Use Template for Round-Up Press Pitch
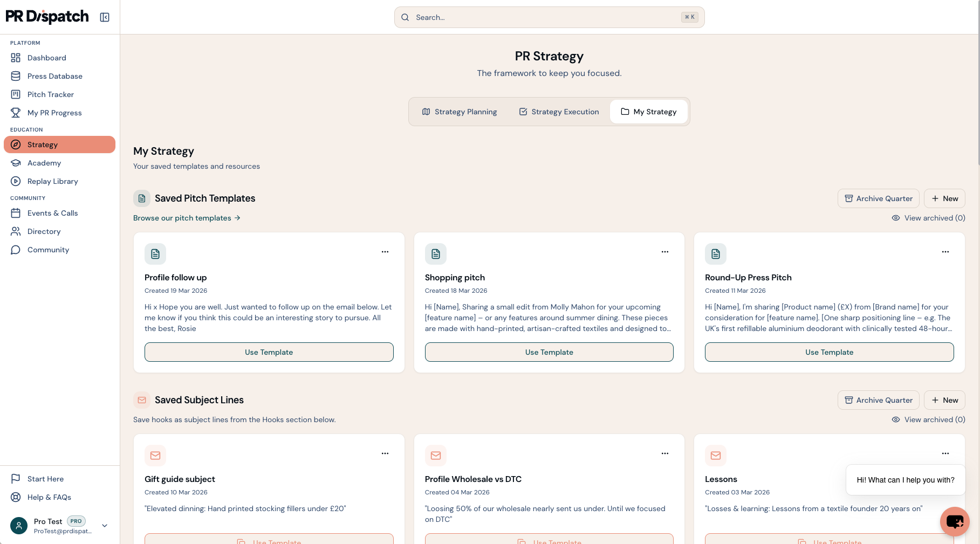Image resolution: width=980 pixels, height=544 pixels. tap(830, 352)
